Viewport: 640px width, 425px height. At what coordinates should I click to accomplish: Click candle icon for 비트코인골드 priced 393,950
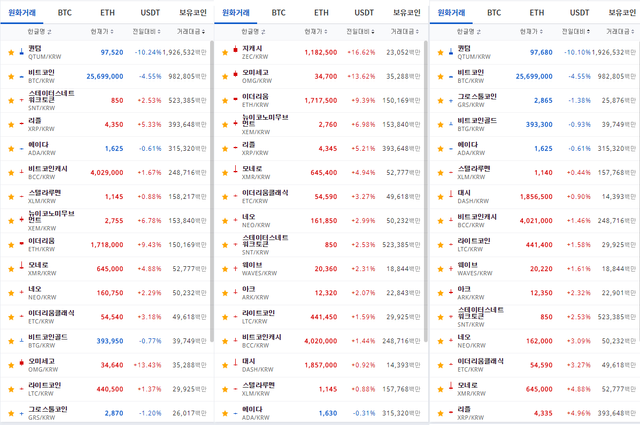click(22, 340)
